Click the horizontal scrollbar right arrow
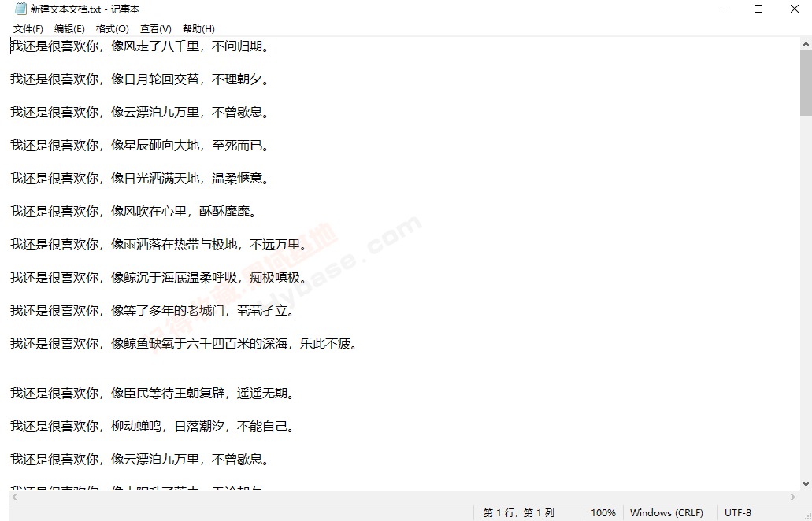812x521 pixels. point(792,497)
